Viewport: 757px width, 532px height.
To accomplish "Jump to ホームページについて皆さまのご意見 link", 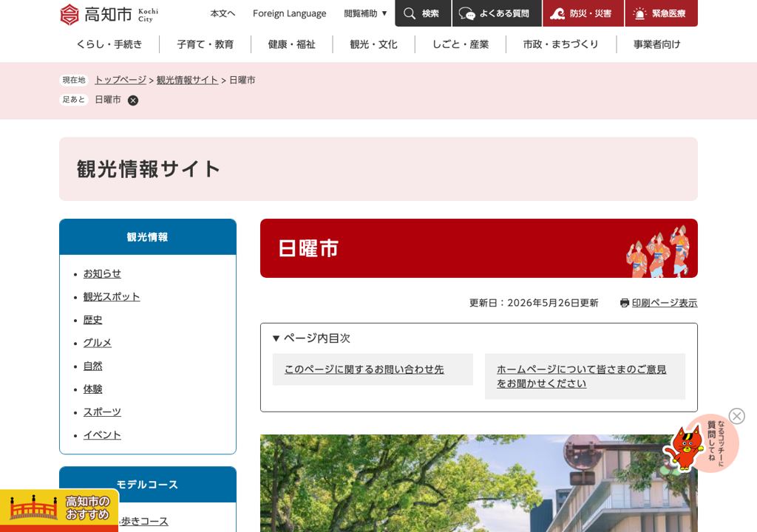I will [x=581, y=377].
